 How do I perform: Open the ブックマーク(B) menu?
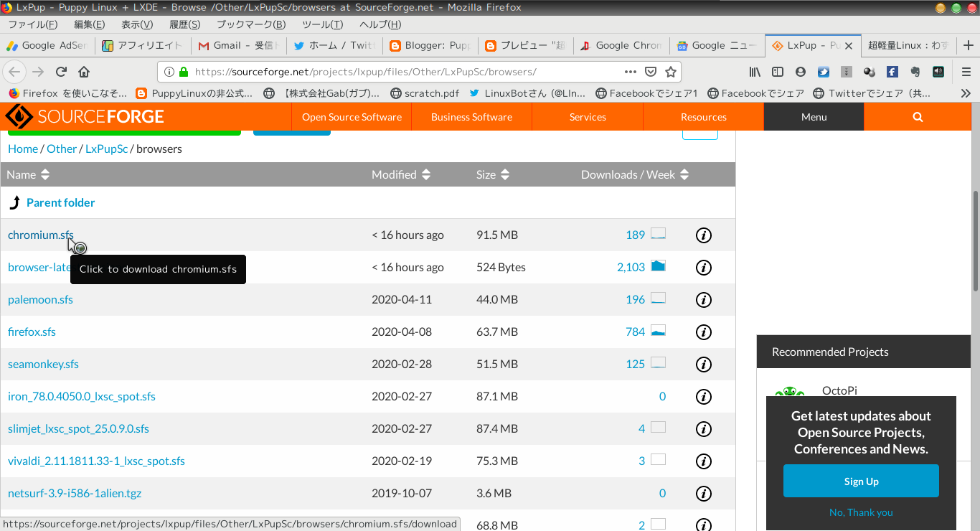click(251, 24)
